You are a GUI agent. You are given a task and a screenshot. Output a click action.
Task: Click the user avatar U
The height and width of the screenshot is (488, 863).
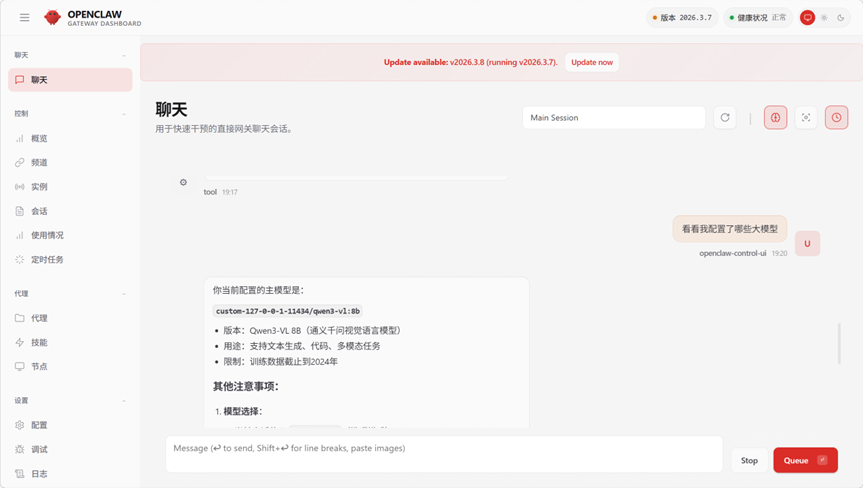pos(807,244)
